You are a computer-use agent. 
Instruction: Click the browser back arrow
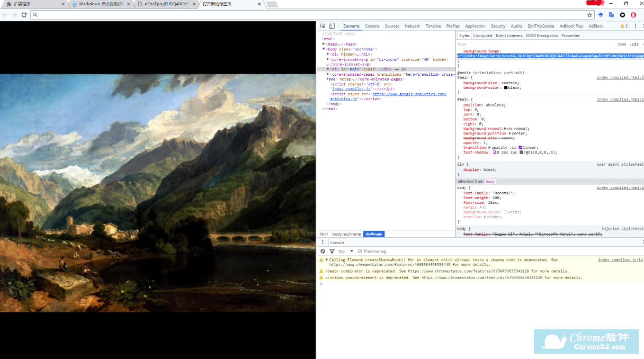pos(5,15)
